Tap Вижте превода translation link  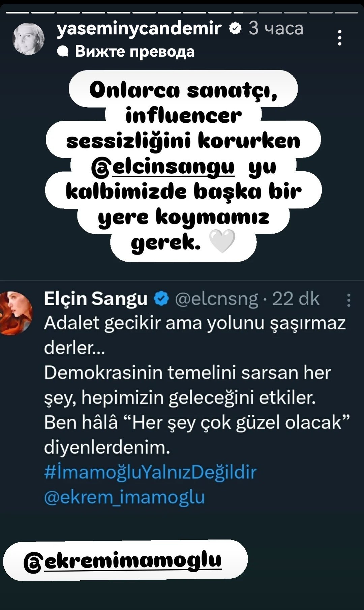[135, 51]
